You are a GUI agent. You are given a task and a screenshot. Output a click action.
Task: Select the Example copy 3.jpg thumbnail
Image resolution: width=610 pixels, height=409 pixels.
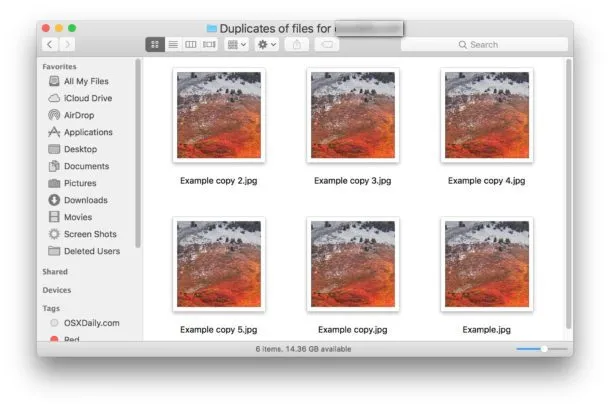pos(353,114)
